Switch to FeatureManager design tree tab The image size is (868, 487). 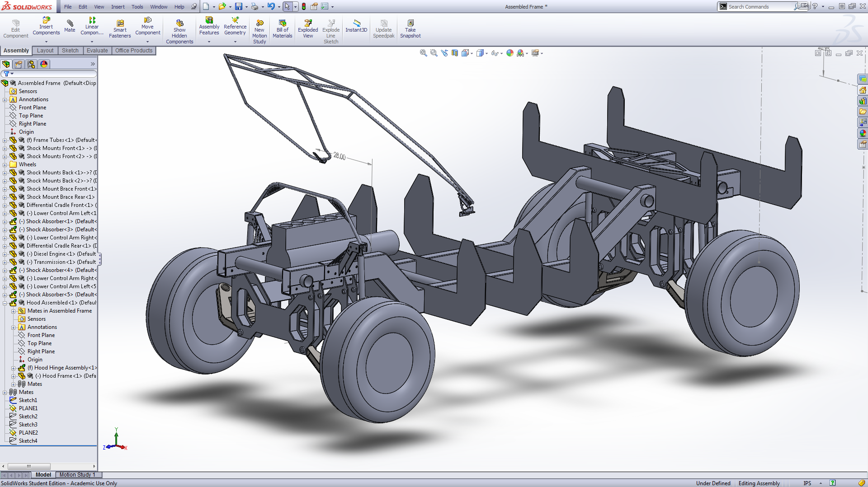[6, 64]
